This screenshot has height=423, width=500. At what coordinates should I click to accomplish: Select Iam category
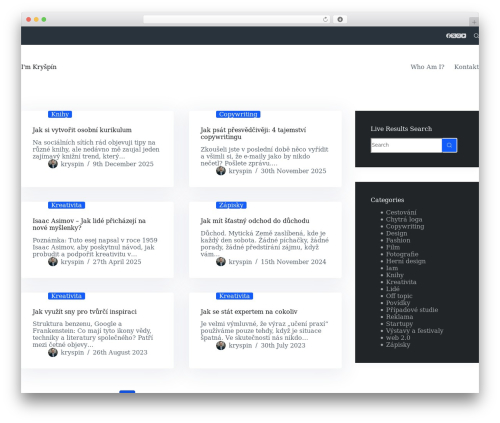pos(392,268)
